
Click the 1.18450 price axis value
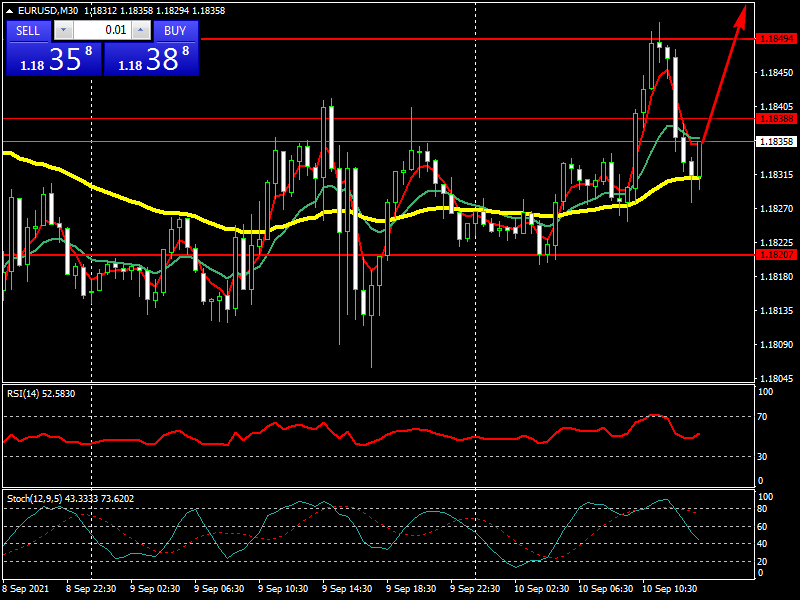pyautogui.click(x=777, y=73)
